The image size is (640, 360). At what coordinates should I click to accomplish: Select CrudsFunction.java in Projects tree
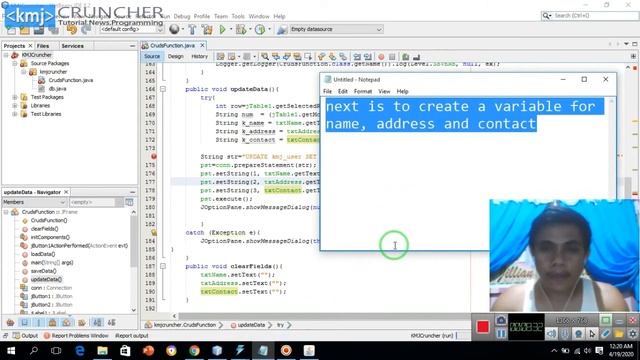(x=71, y=80)
